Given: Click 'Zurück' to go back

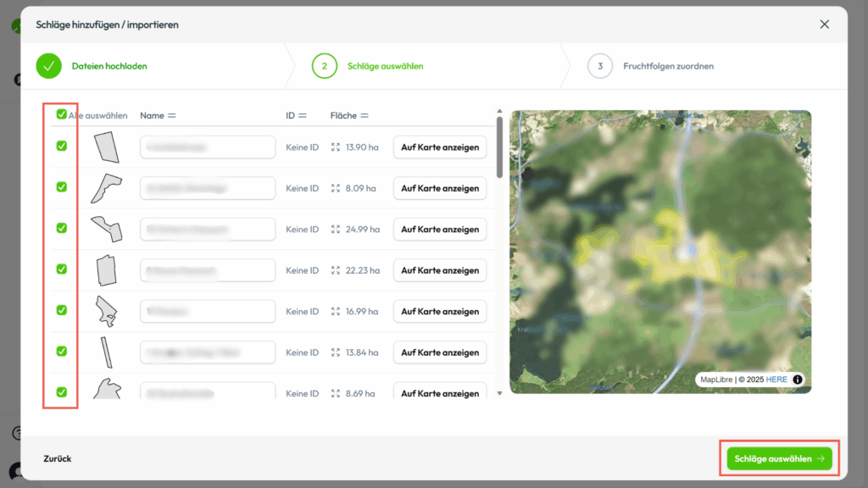Looking at the screenshot, I should (x=58, y=458).
